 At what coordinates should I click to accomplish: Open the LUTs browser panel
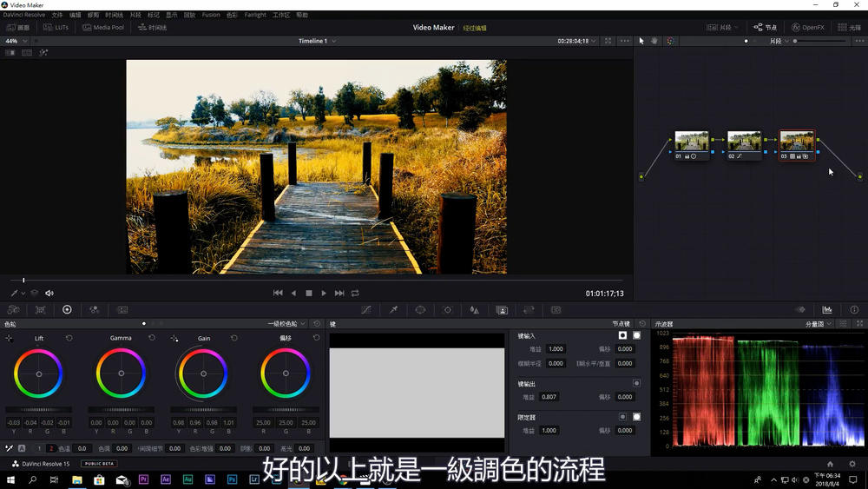pyautogui.click(x=56, y=27)
